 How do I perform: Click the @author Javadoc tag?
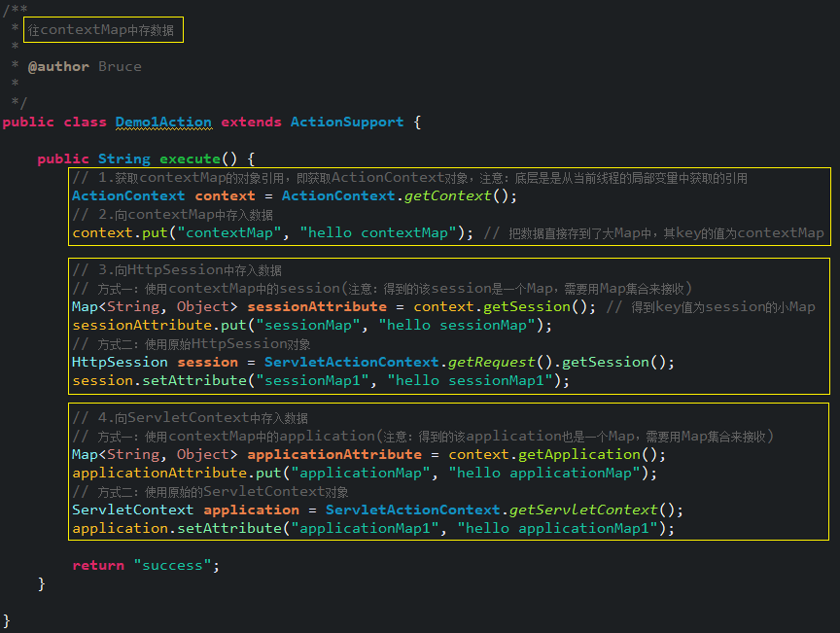pyautogui.click(x=58, y=66)
